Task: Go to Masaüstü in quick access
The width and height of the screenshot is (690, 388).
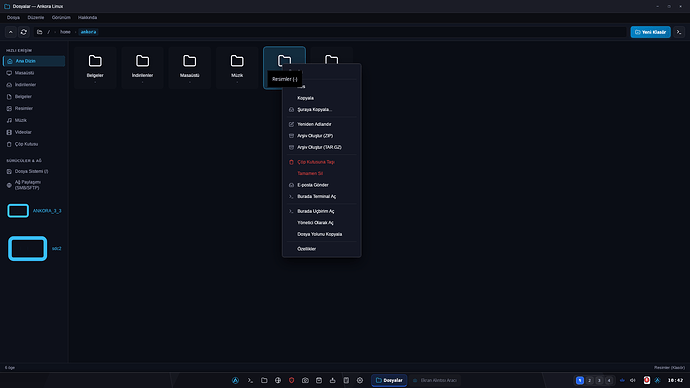Action: (34, 73)
